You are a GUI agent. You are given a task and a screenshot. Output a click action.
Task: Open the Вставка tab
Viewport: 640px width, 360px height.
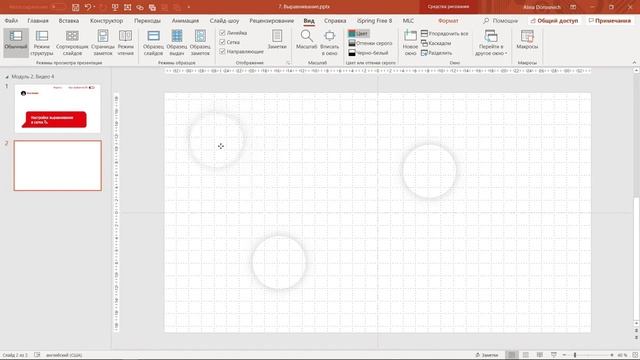tap(69, 20)
